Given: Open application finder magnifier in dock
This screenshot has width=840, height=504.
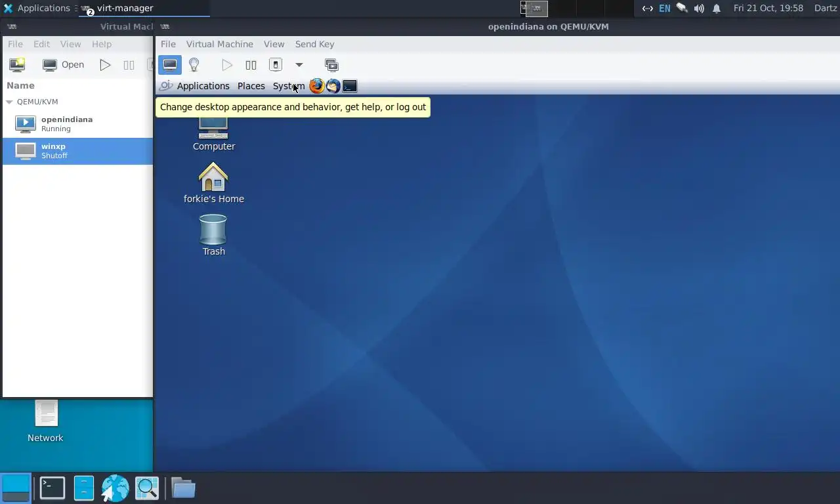Looking at the screenshot, I should pos(147,488).
